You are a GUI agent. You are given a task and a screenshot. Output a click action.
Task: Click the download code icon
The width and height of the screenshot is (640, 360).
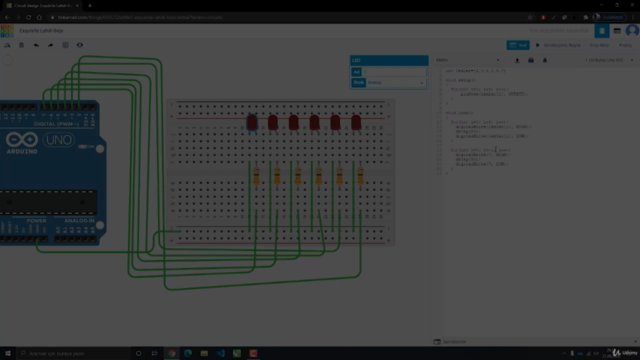click(517, 60)
